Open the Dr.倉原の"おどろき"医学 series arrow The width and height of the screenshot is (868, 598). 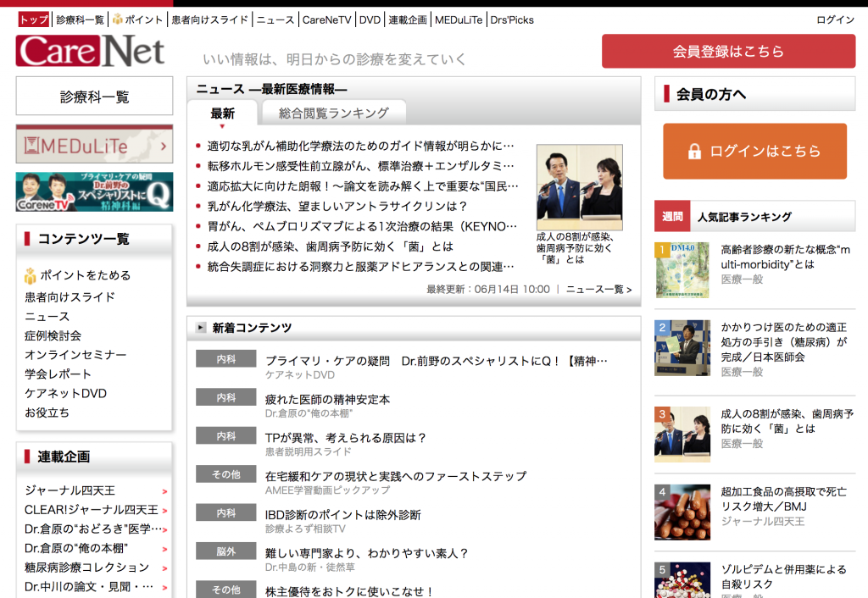(x=165, y=530)
